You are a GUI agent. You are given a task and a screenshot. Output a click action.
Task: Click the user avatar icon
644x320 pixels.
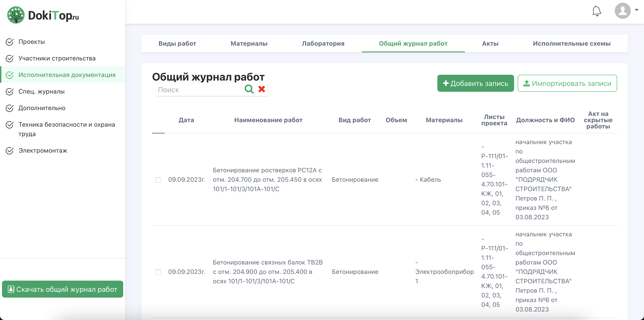[623, 11]
